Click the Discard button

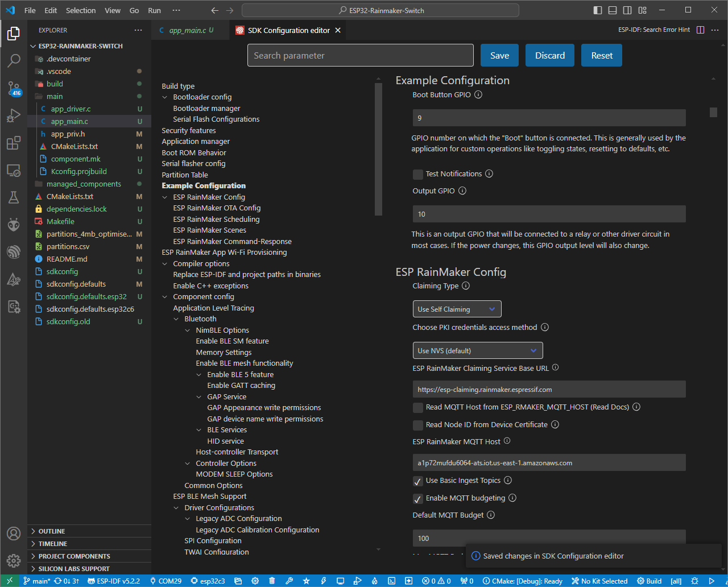550,55
